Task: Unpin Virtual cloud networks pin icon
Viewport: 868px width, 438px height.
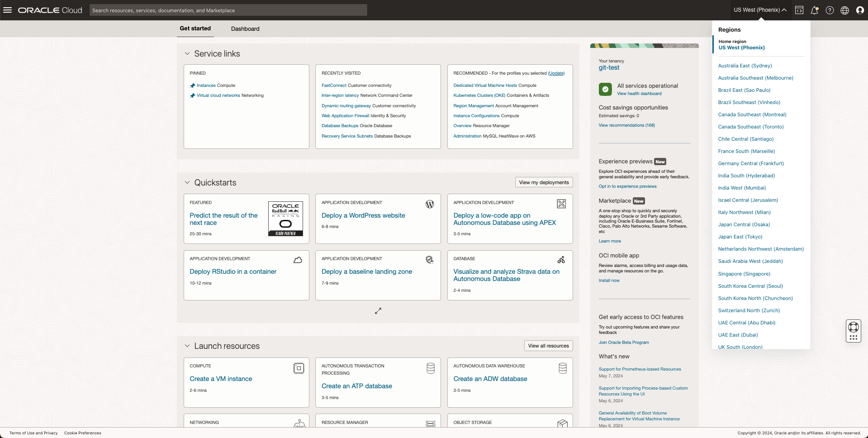Action: pos(193,95)
